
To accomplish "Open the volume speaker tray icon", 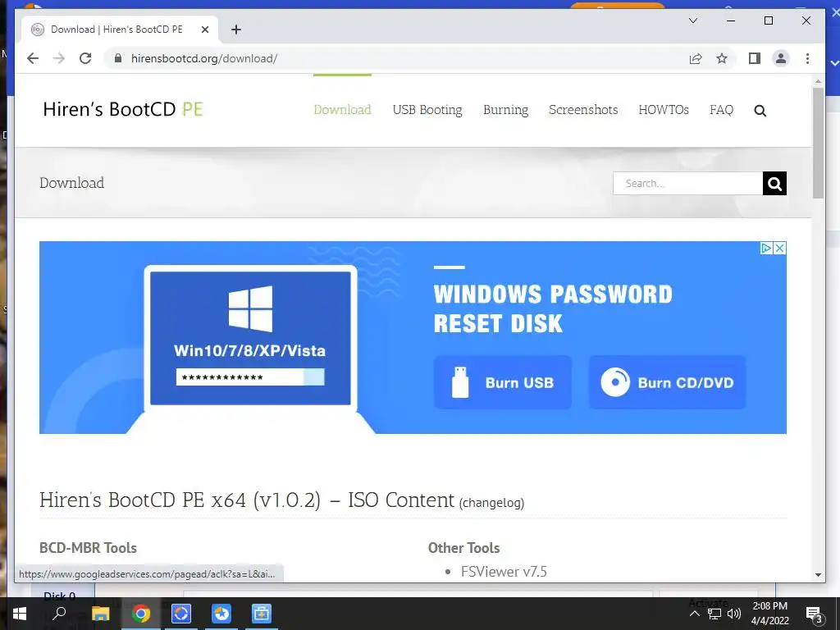I will click(x=734, y=614).
